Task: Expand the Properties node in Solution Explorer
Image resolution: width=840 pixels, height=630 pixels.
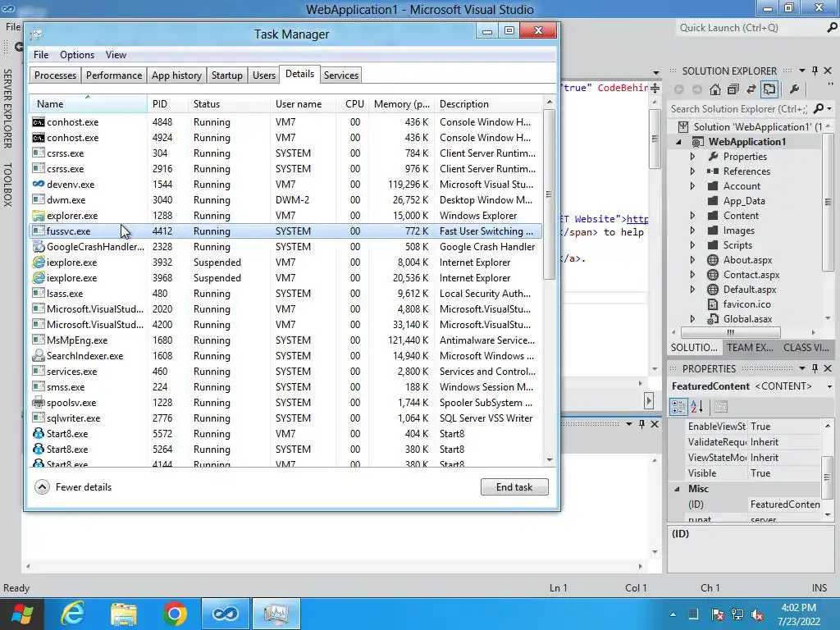Action: tap(692, 157)
